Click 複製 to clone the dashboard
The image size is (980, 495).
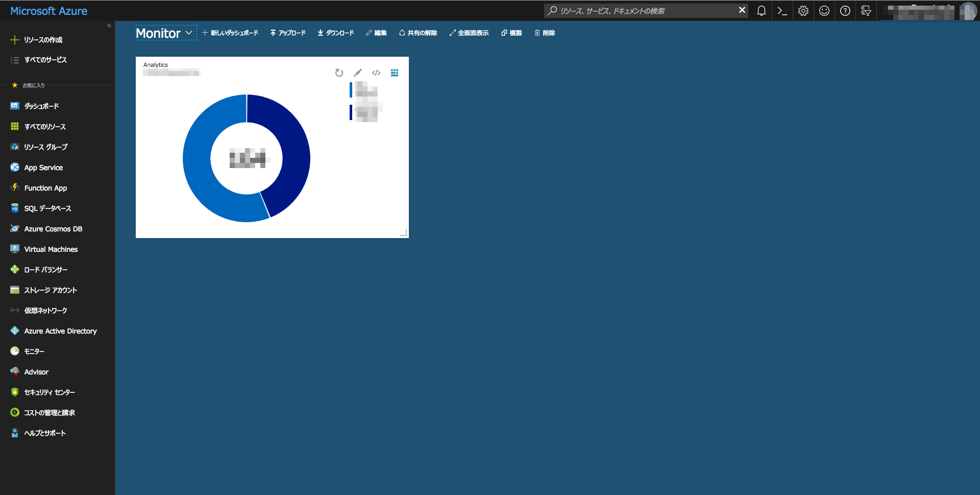click(x=511, y=33)
